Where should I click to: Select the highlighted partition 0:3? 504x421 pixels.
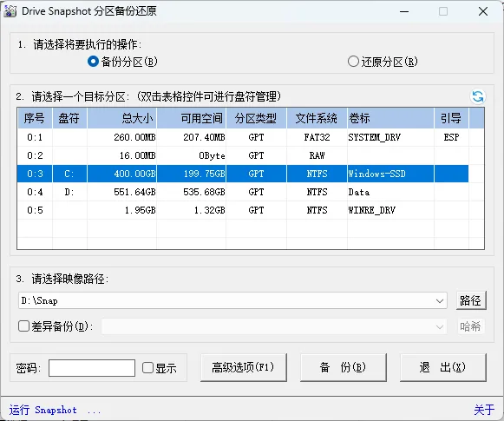tap(243, 174)
